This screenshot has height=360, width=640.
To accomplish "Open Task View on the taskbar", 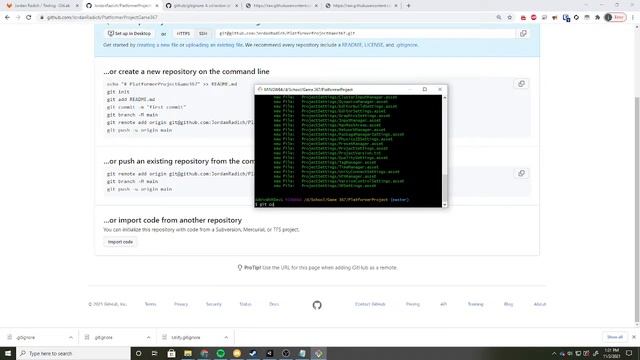I will coord(155,353).
